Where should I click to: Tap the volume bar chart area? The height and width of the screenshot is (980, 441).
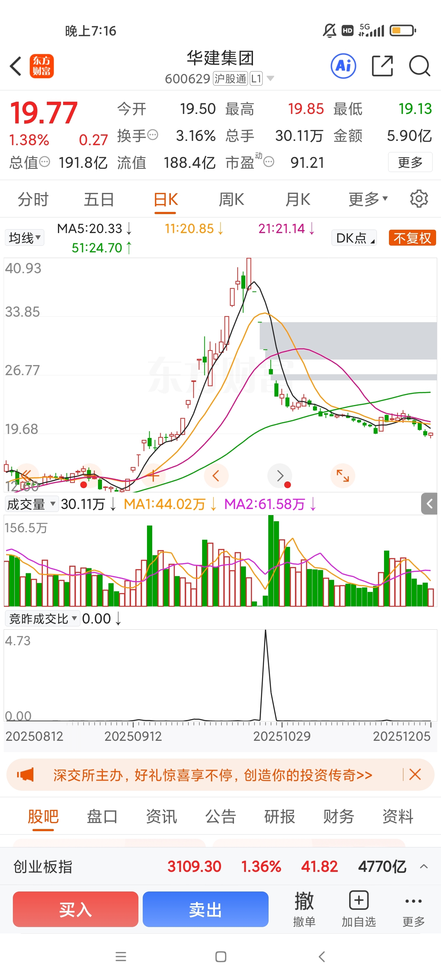point(220,560)
